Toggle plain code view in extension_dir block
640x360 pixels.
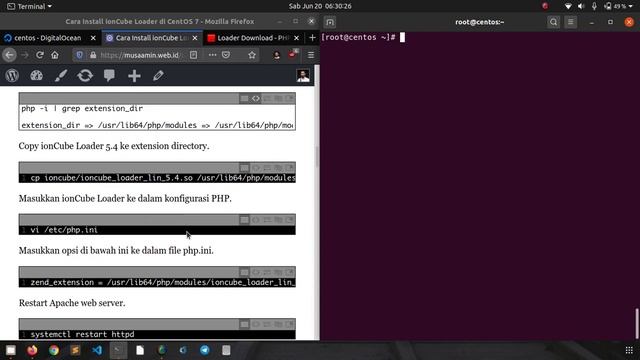pos(256,98)
